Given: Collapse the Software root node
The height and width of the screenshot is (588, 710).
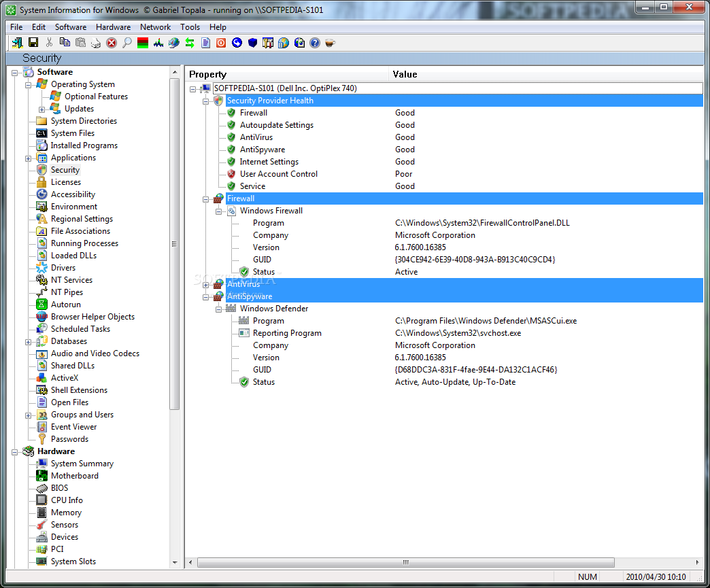Looking at the screenshot, I should (x=14, y=73).
